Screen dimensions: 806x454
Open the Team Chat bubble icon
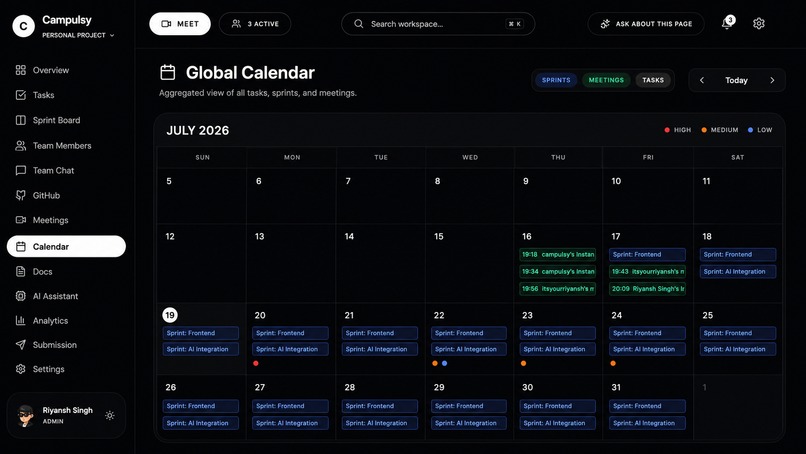point(21,170)
